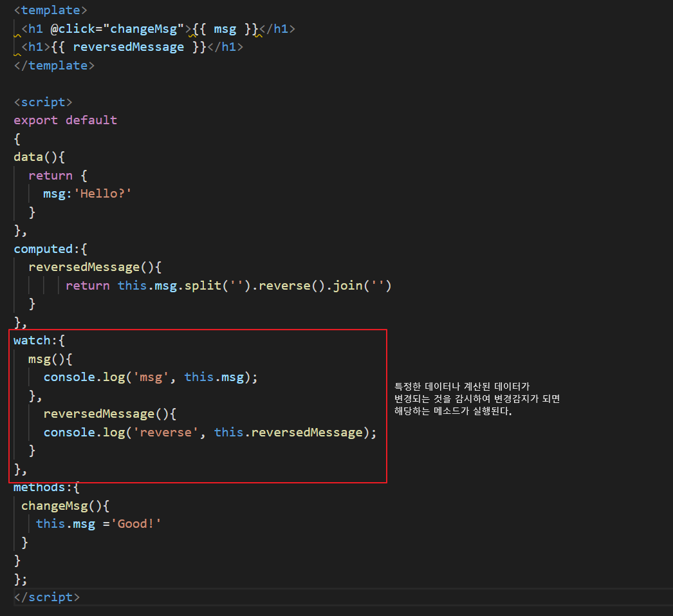This screenshot has width=673, height=616.
Task: Click the this.msg ='Good!' line
Action: click(98, 524)
